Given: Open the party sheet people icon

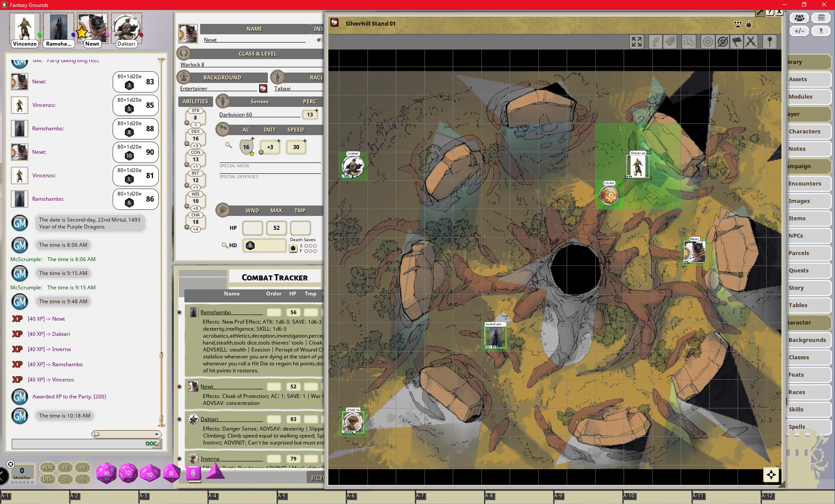Looking at the screenshot, I should pyautogui.click(x=799, y=18).
